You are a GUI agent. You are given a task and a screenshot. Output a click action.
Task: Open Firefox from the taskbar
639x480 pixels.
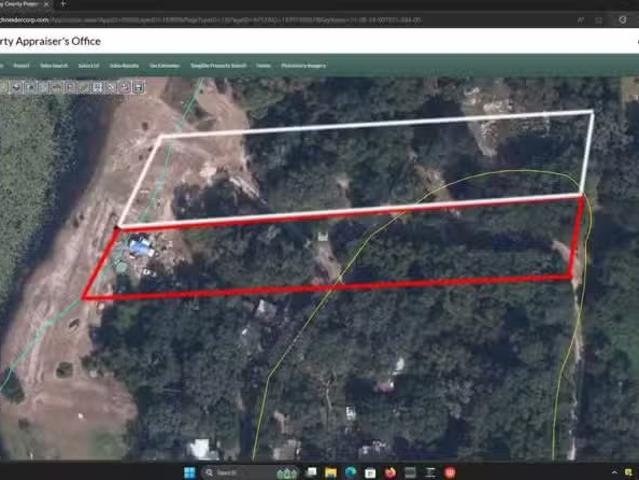(388, 472)
